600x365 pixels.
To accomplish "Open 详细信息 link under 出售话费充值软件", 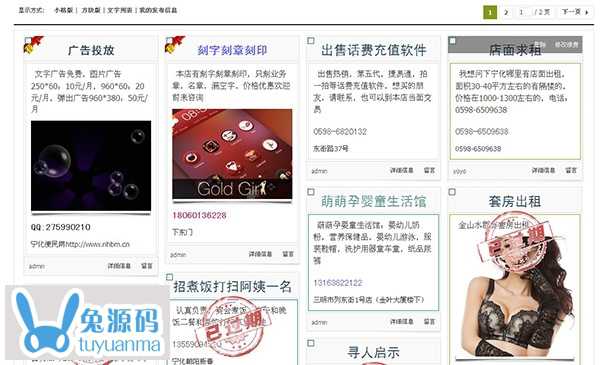I will [401, 170].
